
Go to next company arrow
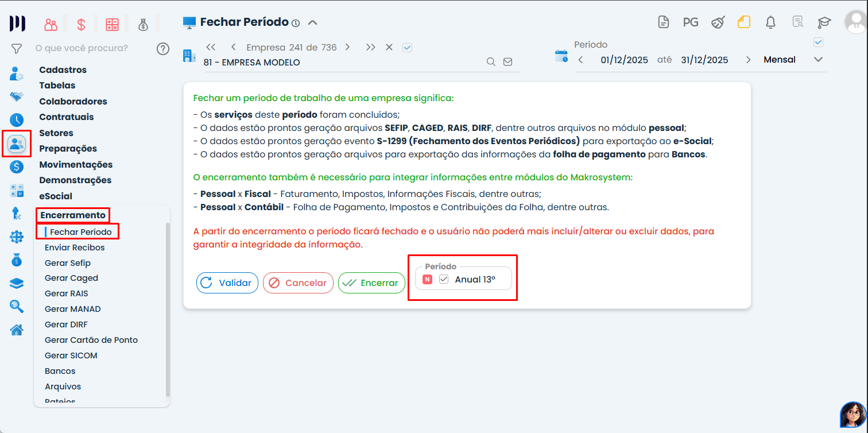(347, 47)
